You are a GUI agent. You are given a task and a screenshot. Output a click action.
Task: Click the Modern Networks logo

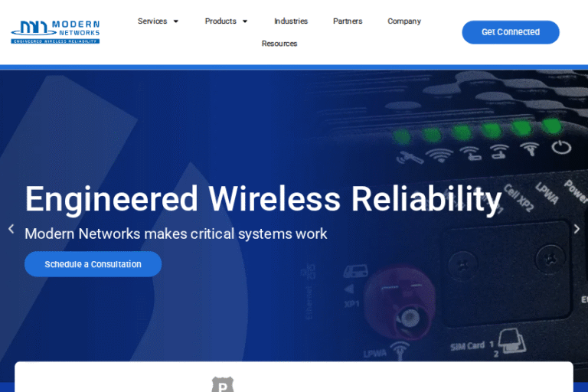(x=55, y=32)
